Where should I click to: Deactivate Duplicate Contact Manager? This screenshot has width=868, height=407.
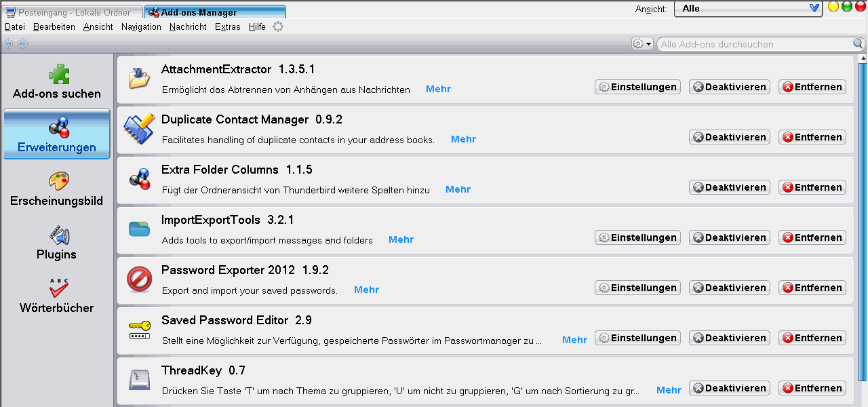730,137
